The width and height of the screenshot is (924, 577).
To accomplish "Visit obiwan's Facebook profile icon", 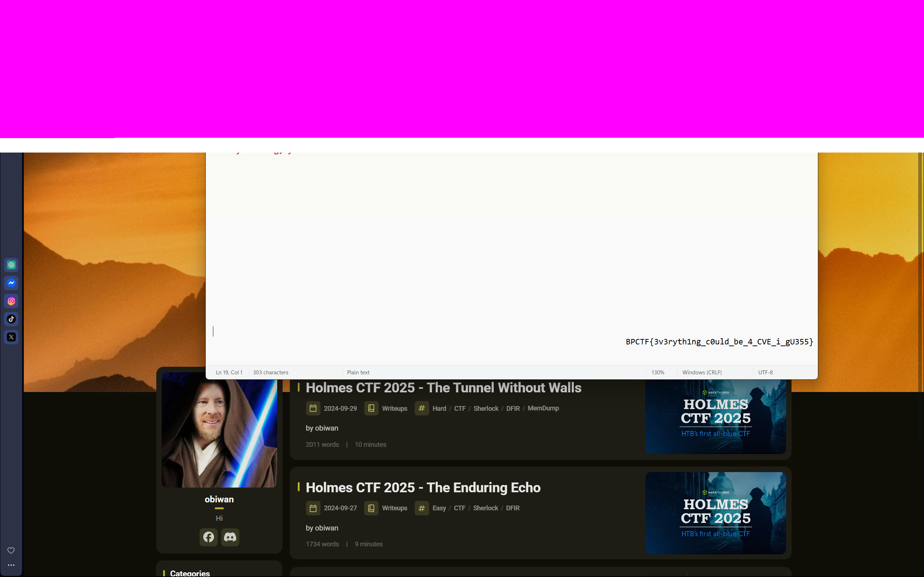I will click(208, 537).
